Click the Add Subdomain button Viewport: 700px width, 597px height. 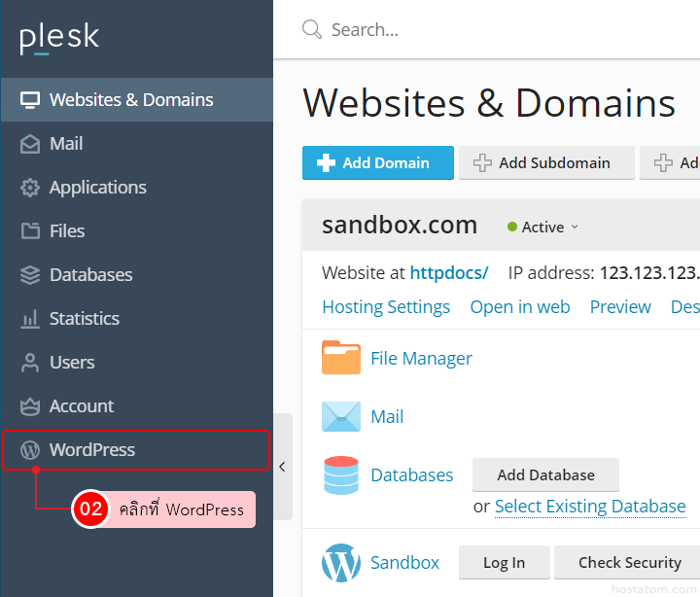545,163
